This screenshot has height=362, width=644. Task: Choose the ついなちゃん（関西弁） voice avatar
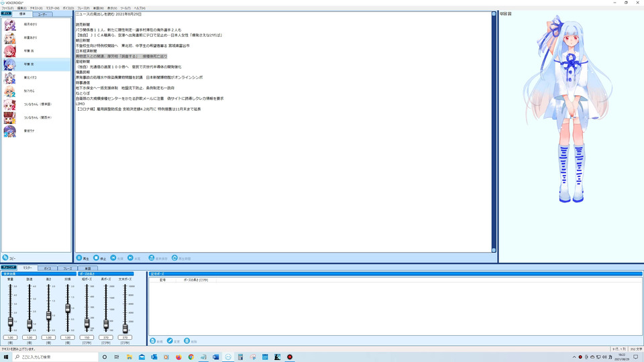[10, 118]
